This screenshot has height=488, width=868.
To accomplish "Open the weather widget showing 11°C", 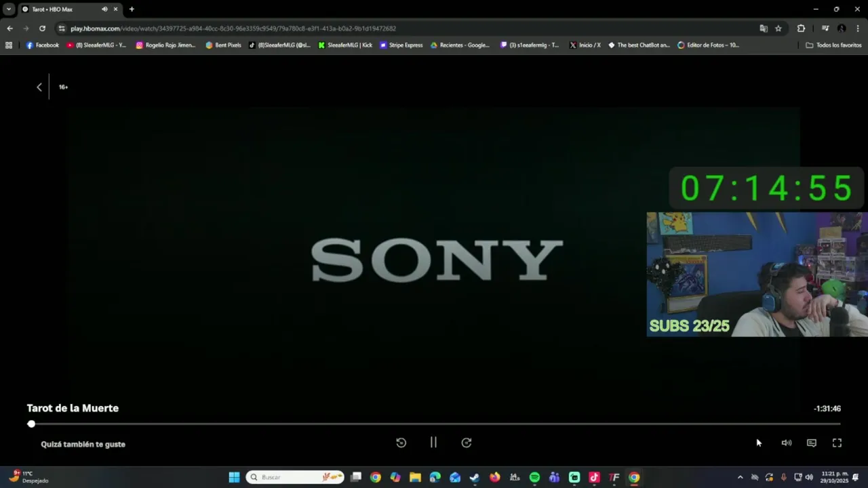I will pyautogui.click(x=27, y=477).
